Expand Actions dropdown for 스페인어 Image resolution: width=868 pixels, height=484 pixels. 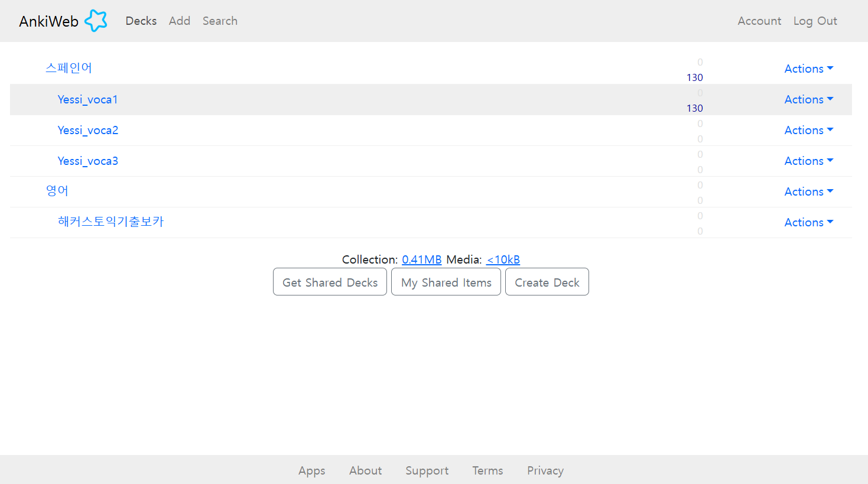pyautogui.click(x=809, y=69)
